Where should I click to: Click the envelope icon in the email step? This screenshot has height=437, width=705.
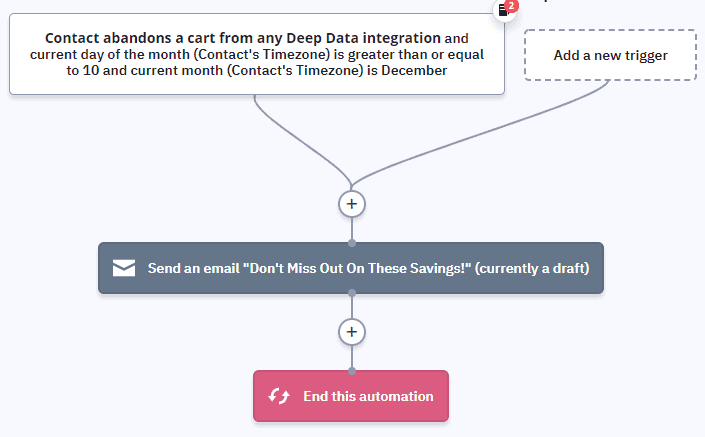point(124,268)
